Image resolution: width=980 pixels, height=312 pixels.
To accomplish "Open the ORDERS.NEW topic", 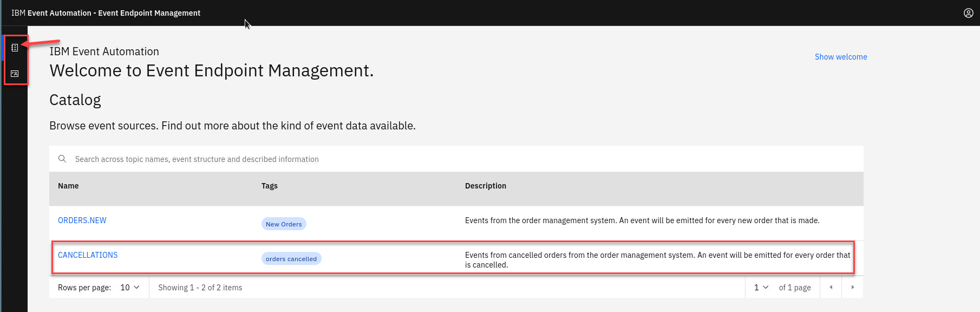I will tap(82, 220).
